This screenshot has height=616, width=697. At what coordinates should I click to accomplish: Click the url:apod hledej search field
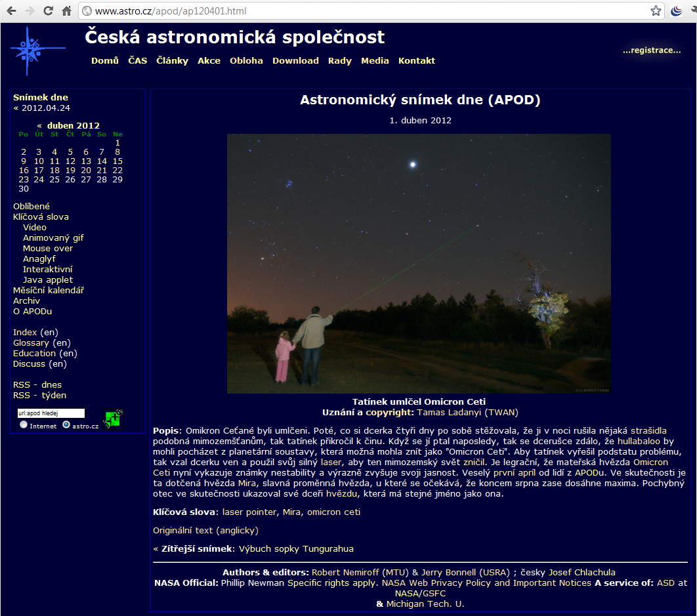(x=51, y=413)
